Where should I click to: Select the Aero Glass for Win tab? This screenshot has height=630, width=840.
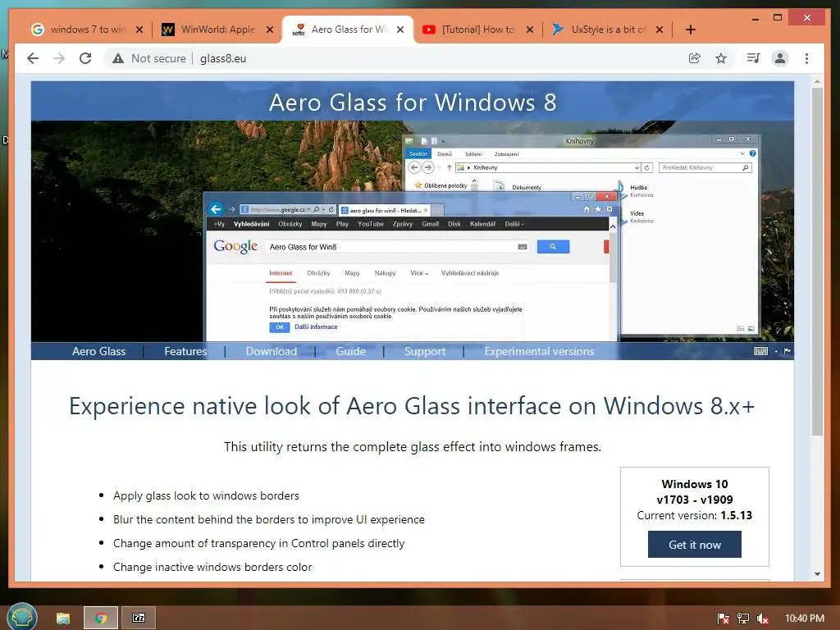[348, 30]
